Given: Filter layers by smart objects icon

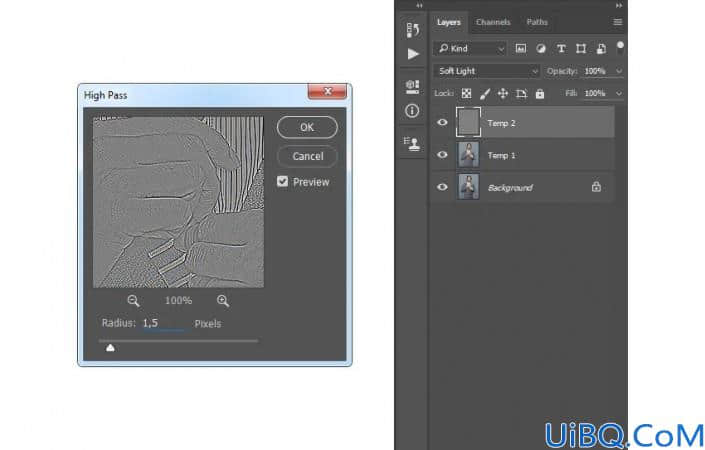Looking at the screenshot, I should pos(601,49).
